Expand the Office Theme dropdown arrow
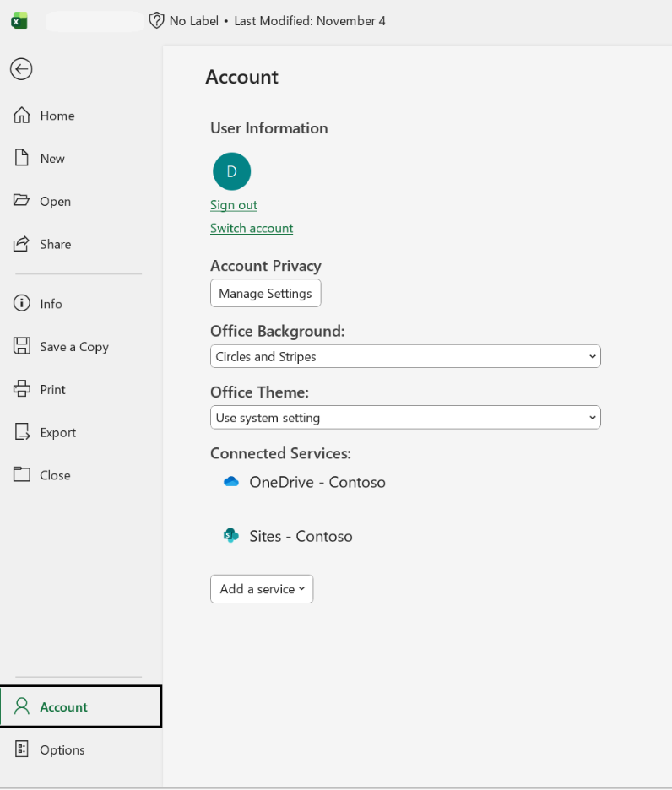The height and width of the screenshot is (790, 672). (x=593, y=417)
